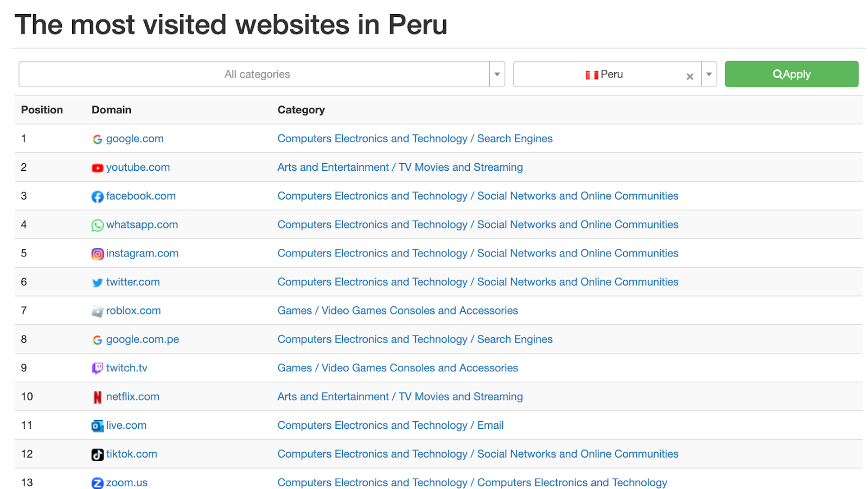Click the Roblox favicon icon
This screenshot has width=868, height=489.
click(x=97, y=311)
